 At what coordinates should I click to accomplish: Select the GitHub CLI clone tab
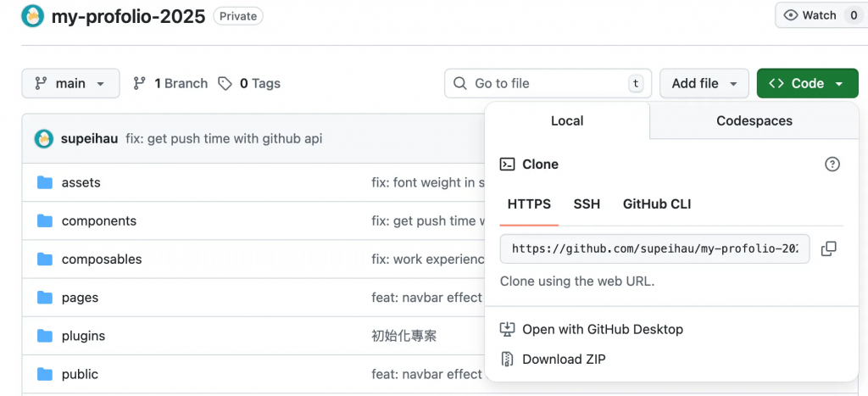pos(657,204)
